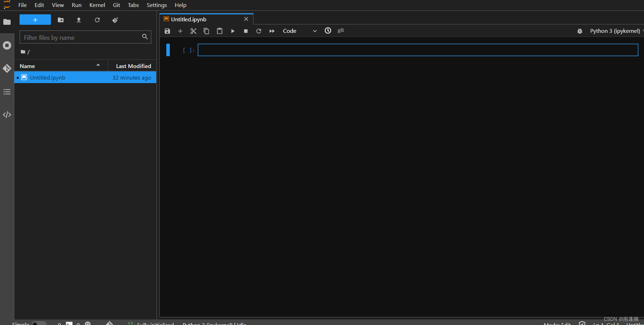
Task: Click the empty cell execution prompt
Action: [x=189, y=50]
